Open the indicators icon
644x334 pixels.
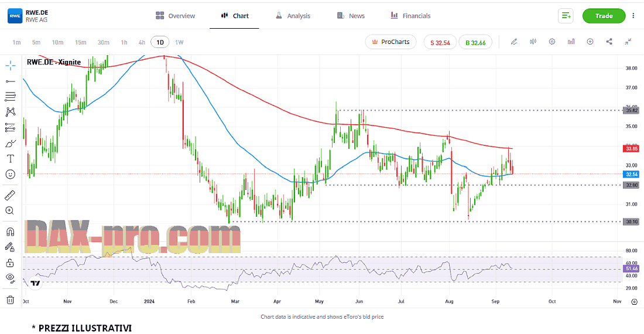[571, 42]
